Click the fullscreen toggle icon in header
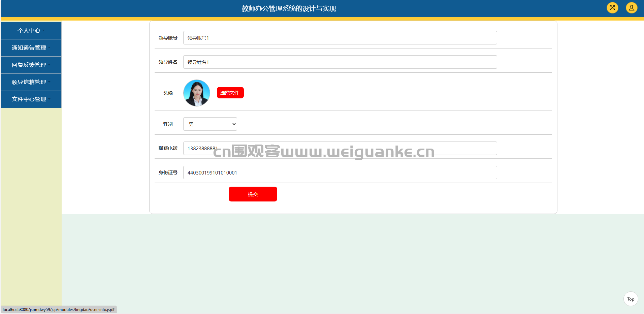The image size is (644, 314). pyautogui.click(x=612, y=8)
